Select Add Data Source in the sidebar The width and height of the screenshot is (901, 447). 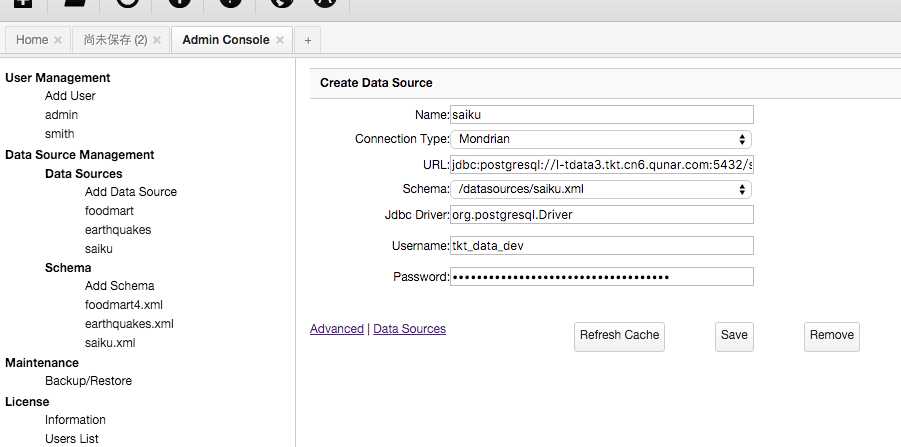(131, 192)
